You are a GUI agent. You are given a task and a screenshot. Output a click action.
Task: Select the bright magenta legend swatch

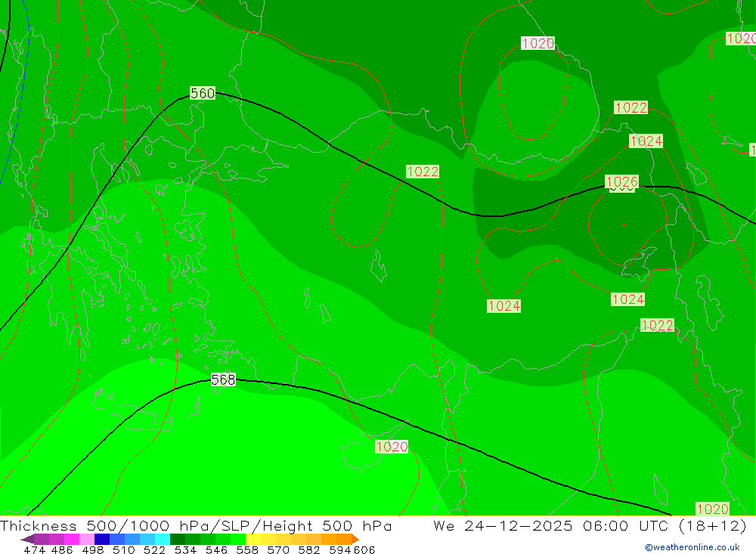[x=72, y=539]
